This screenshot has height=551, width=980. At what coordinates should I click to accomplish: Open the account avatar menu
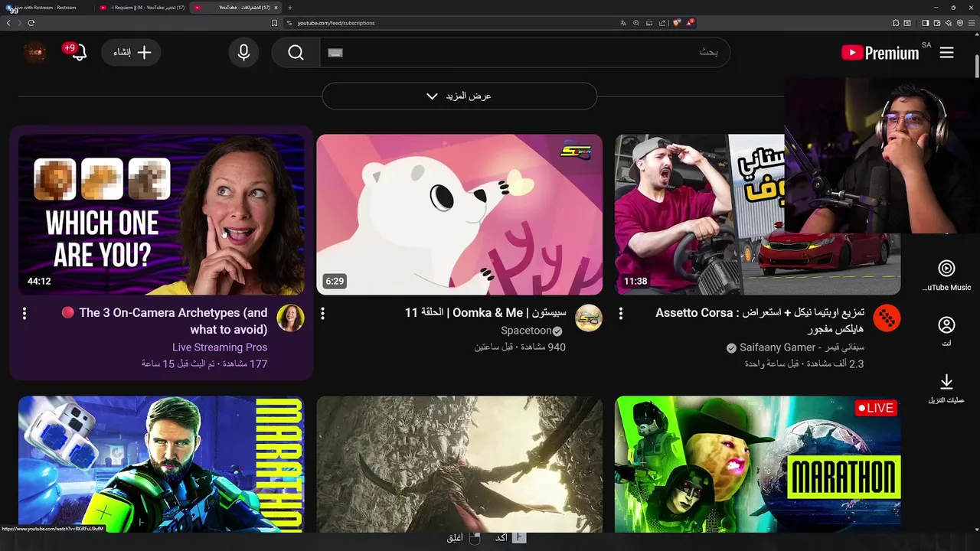point(34,52)
